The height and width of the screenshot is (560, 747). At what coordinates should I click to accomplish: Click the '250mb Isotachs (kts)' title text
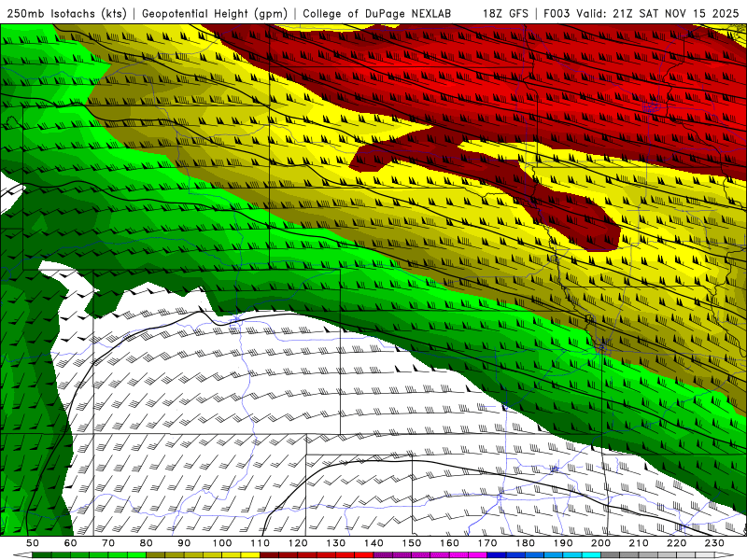click(67, 13)
